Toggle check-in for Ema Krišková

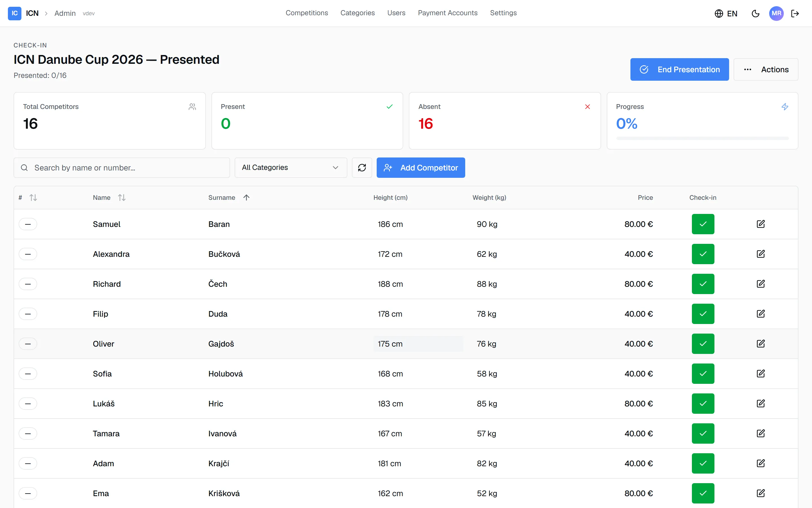703,493
